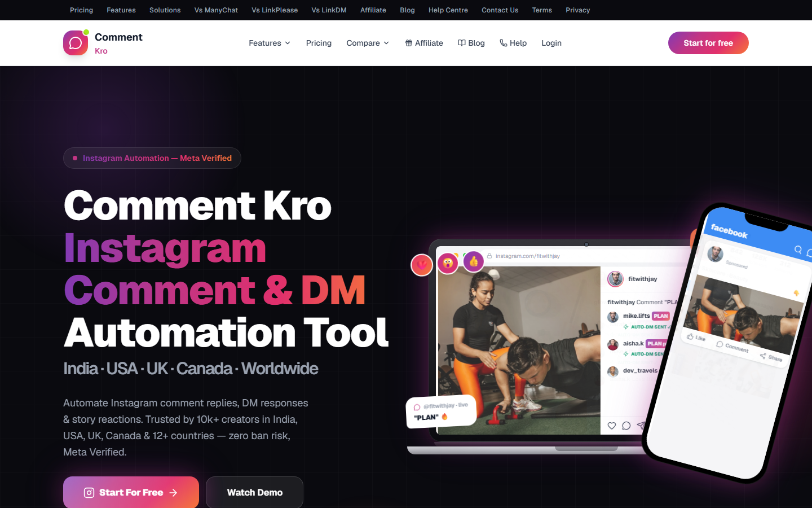Click the Start for free button in header
812x508 pixels.
pyautogui.click(x=708, y=43)
